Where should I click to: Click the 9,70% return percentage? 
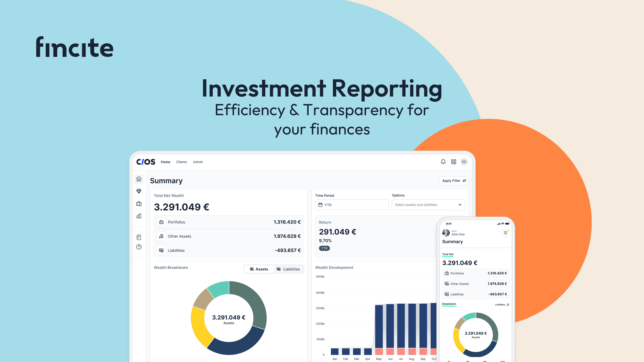325,241
